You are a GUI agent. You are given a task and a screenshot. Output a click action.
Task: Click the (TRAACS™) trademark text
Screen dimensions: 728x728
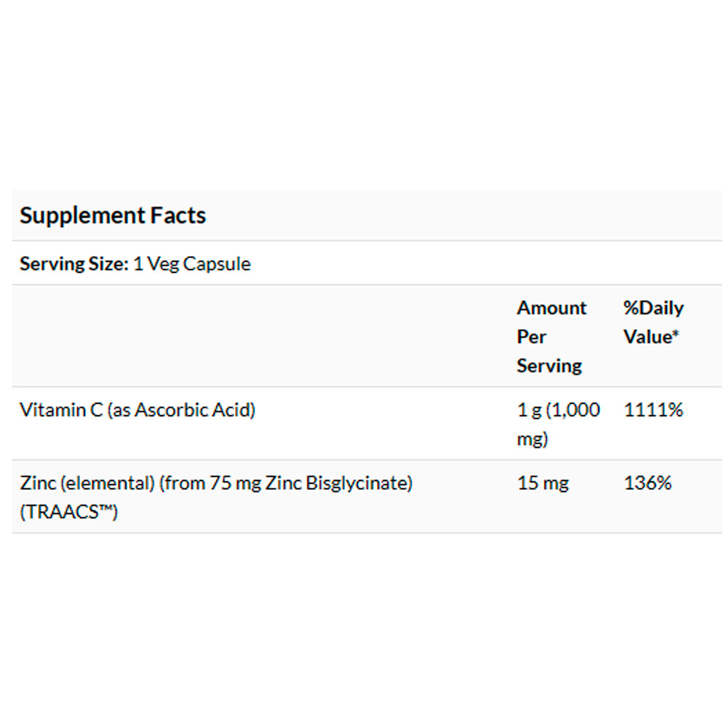tap(68, 512)
